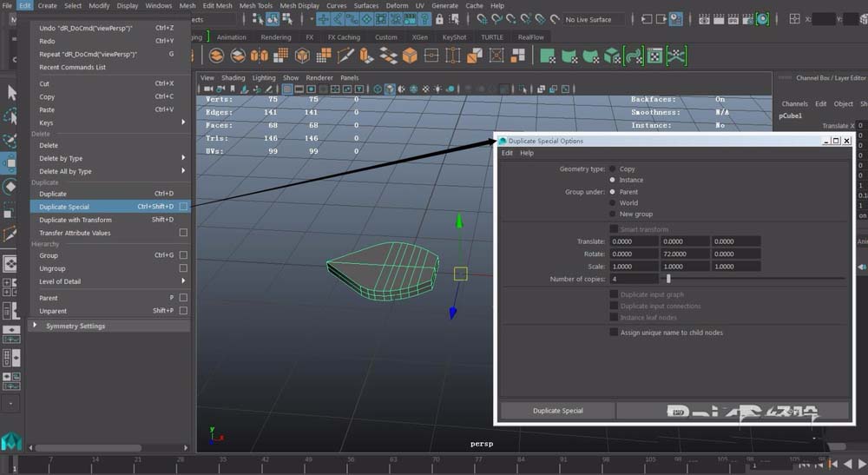The height and width of the screenshot is (475, 868).
Task: Open the Group option box
Action: pos(183,255)
